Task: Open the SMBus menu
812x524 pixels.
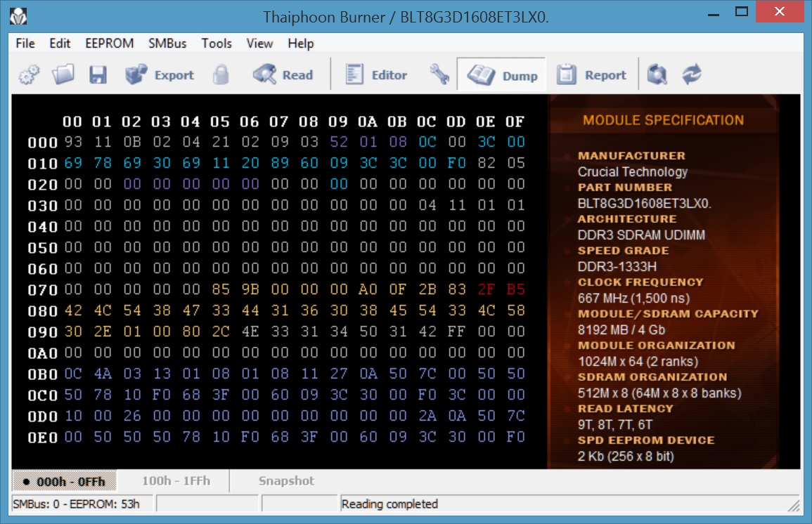Action: (x=167, y=44)
